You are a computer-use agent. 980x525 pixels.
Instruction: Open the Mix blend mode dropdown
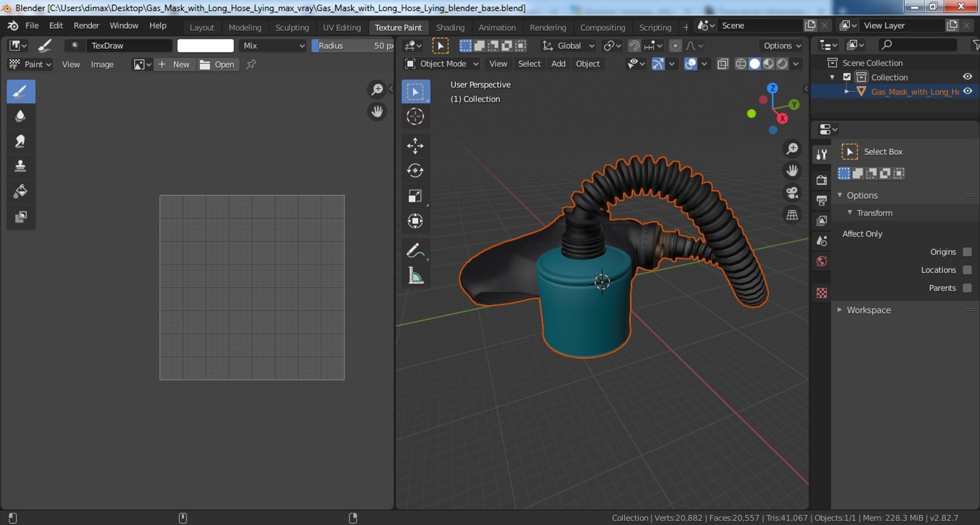click(x=273, y=45)
